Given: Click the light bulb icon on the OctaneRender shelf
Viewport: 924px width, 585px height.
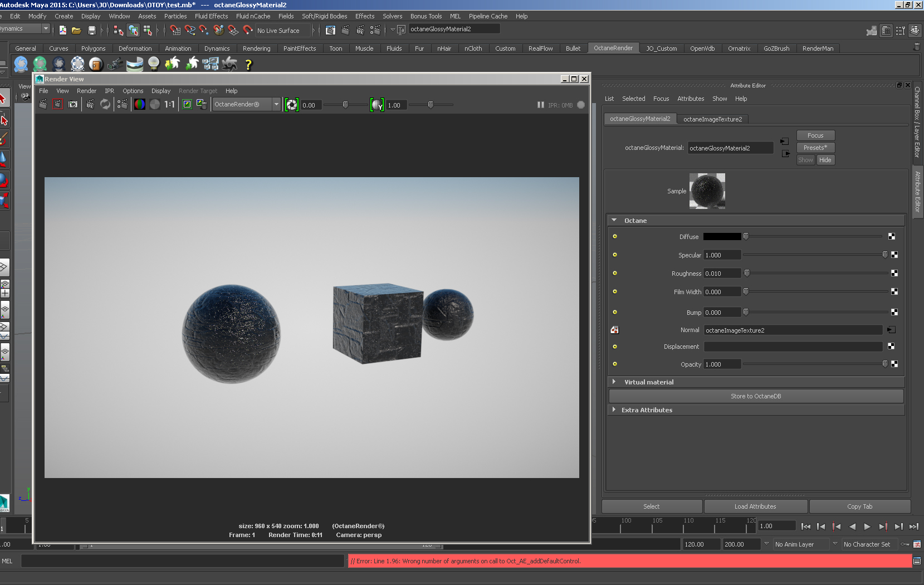Looking at the screenshot, I should [x=154, y=64].
